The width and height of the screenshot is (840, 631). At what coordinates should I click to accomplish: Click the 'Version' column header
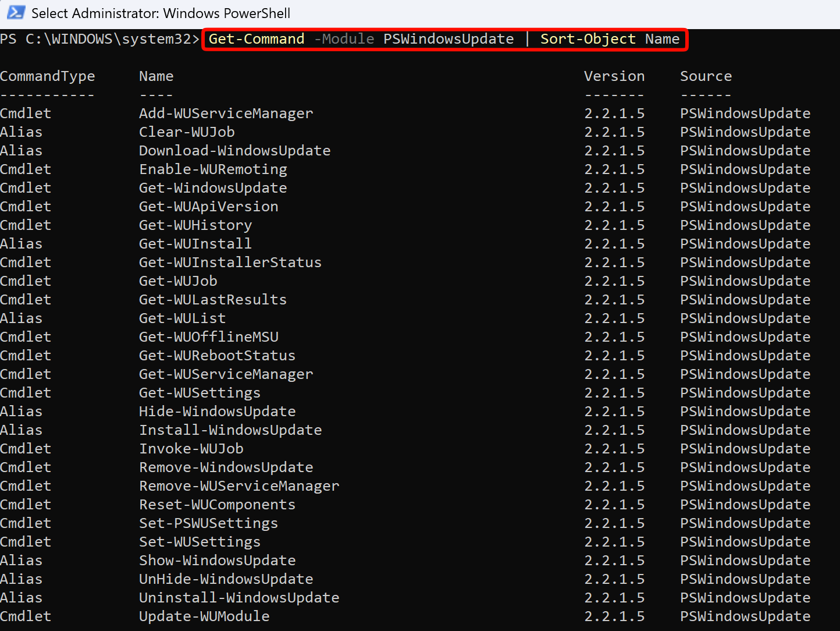point(614,76)
